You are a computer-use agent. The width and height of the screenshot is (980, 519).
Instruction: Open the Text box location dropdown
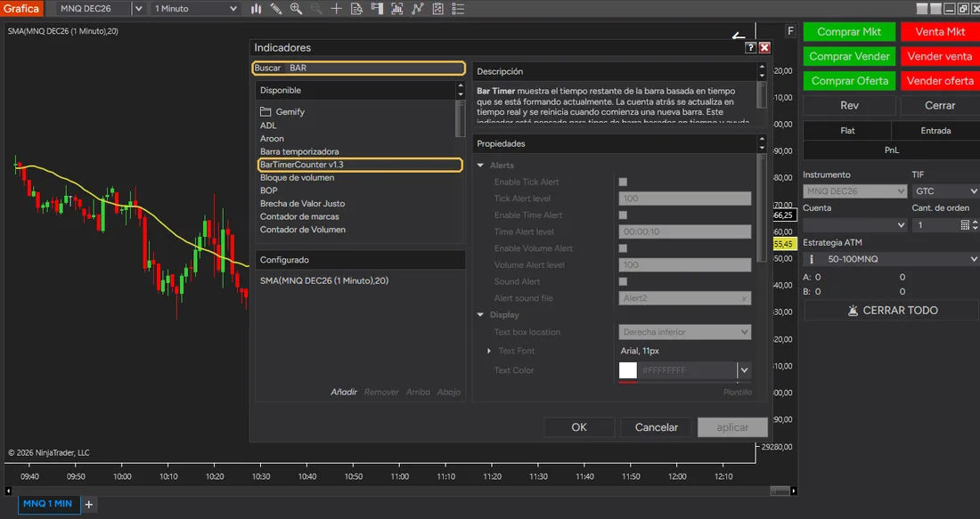[x=685, y=332]
